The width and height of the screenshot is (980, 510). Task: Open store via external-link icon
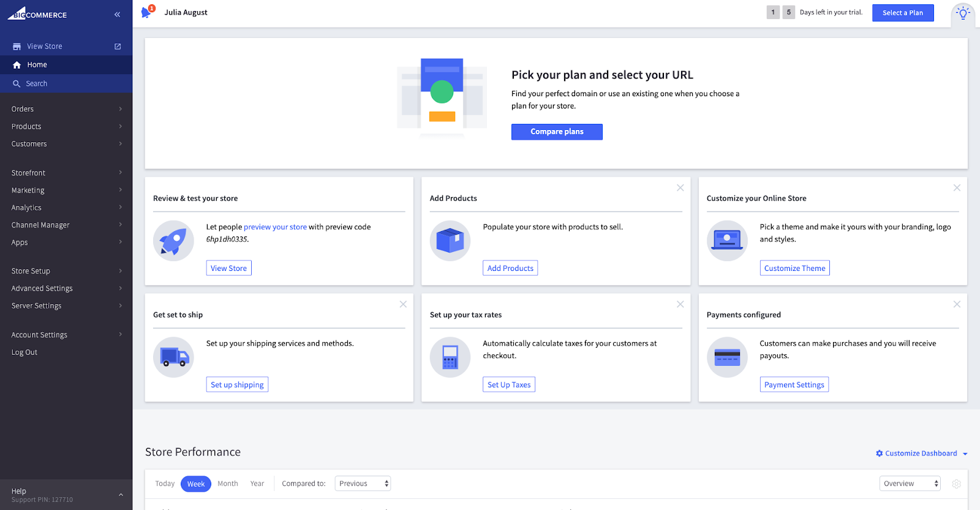[x=118, y=47]
